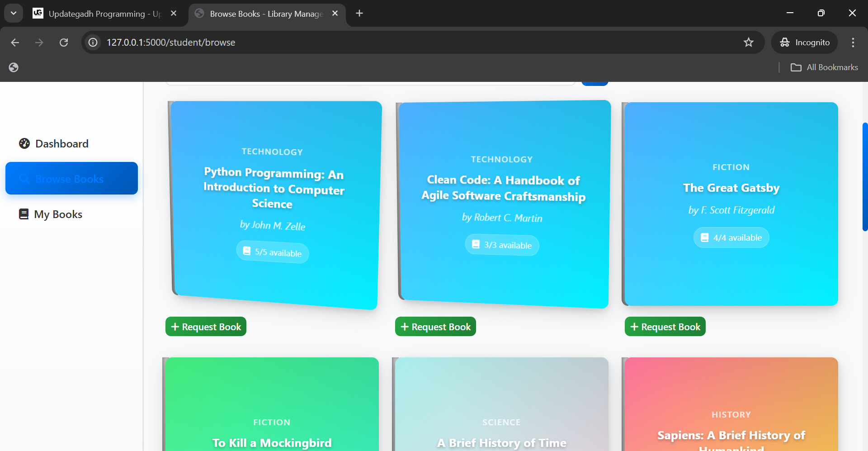Screen dimensions: 868x451
Task: Click the blue search button at top
Action: click(x=594, y=83)
